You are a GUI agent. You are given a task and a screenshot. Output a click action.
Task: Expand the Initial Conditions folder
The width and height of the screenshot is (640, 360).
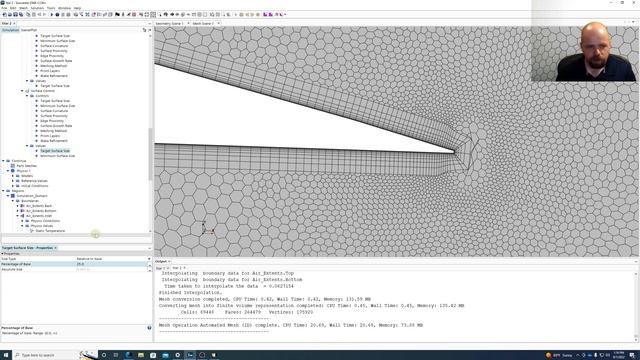point(13,186)
